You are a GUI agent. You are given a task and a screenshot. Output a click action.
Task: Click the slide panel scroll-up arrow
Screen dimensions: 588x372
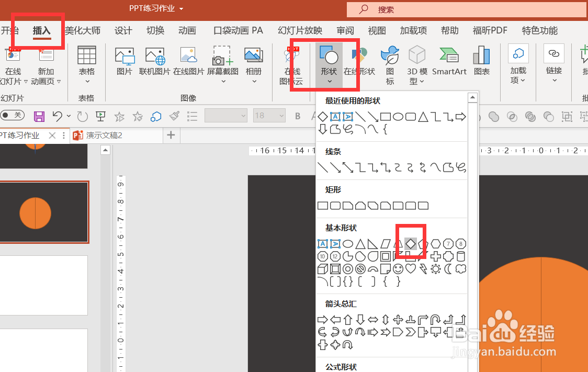click(x=105, y=150)
